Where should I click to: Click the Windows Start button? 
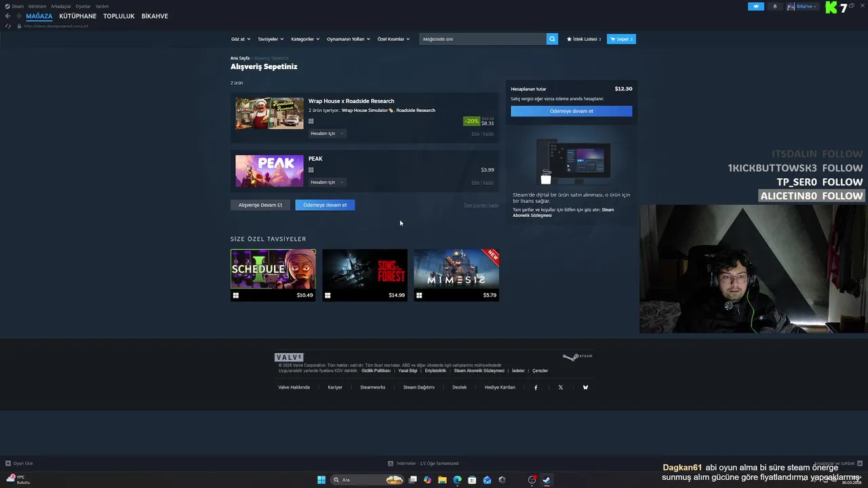(321, 480)
